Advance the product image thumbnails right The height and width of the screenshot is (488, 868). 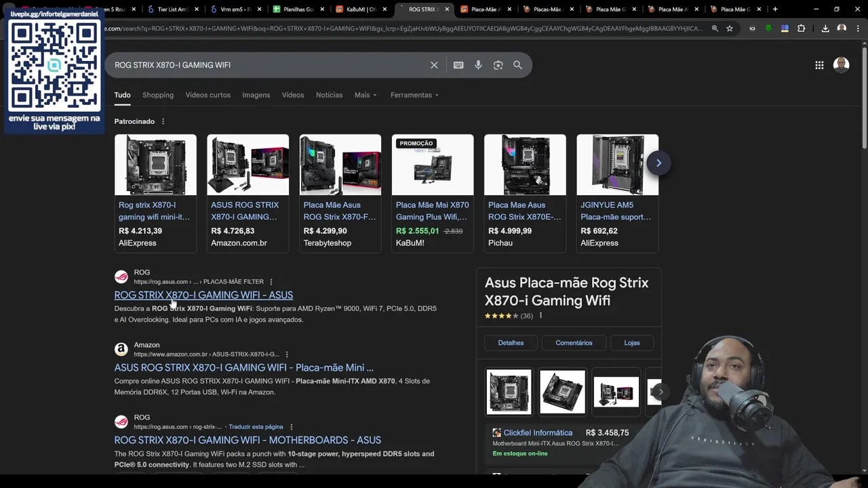[x=660, y=392]
